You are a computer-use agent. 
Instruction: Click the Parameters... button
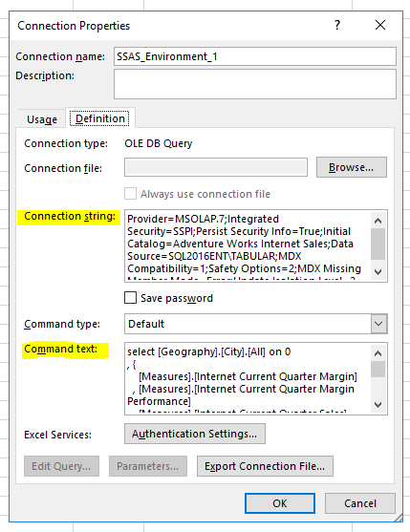tap(148, 466)
